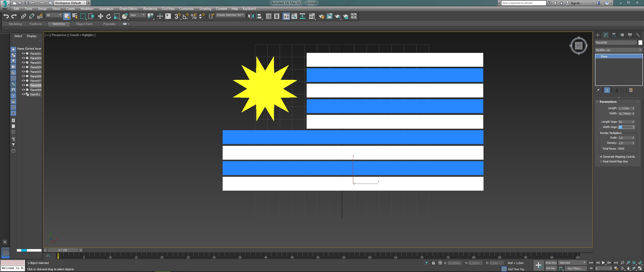Viewport: 644px width, 272px height.
Task: Click the white object color swatch
Action: 640,43
